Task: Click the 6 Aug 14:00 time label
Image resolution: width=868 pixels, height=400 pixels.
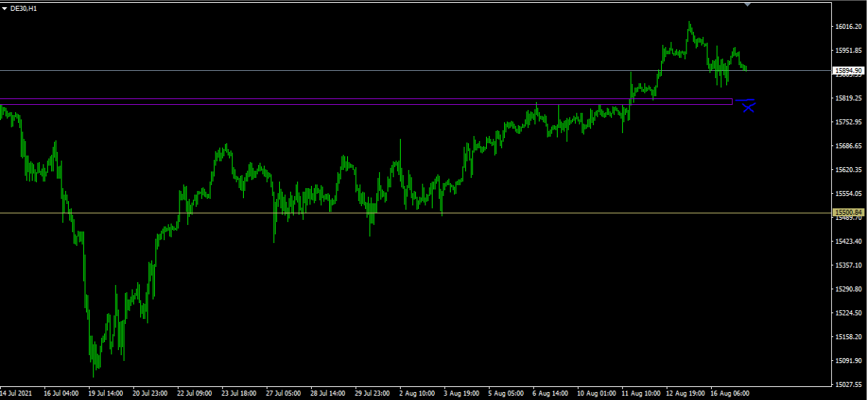Action: coord(551,394)
